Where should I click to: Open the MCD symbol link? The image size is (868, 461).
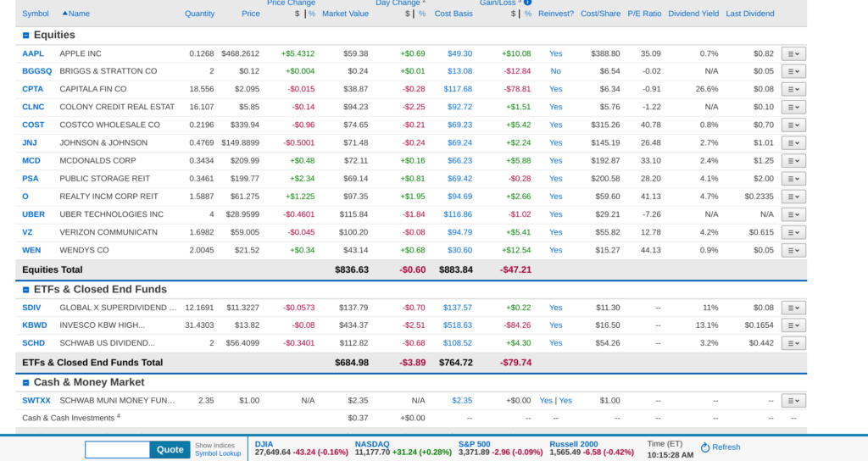[31, 160]
